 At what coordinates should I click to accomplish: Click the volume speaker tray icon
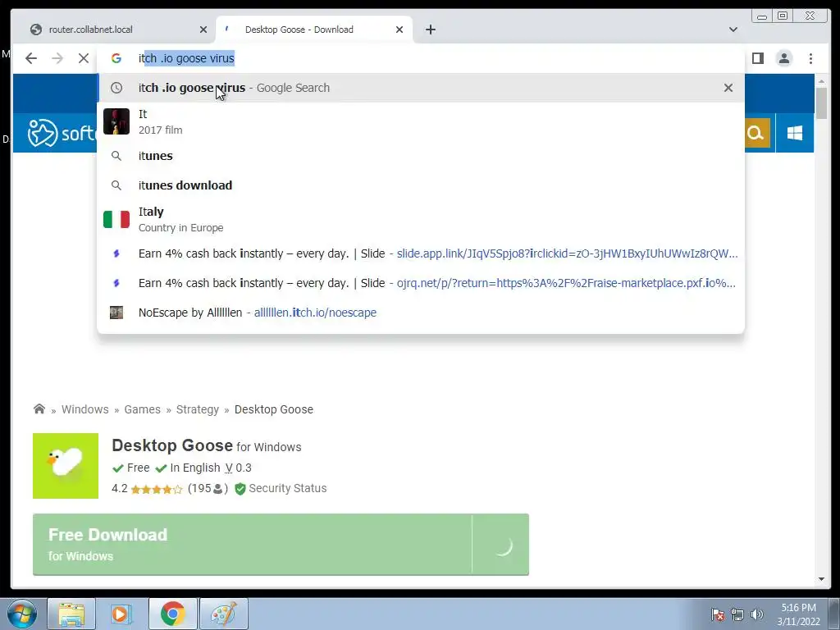[x=756, y=614]
